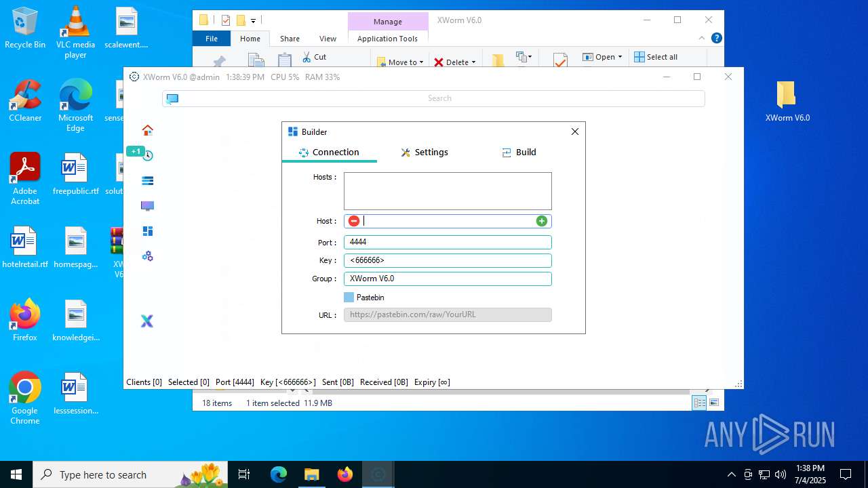This screenshot has height=488, width=868.
Task: Open the list lines sidebar icon
Action: (x=147, y=181)
